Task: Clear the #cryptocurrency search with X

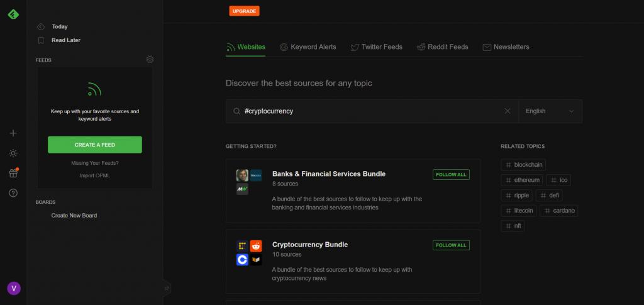Action: (508, 111)
